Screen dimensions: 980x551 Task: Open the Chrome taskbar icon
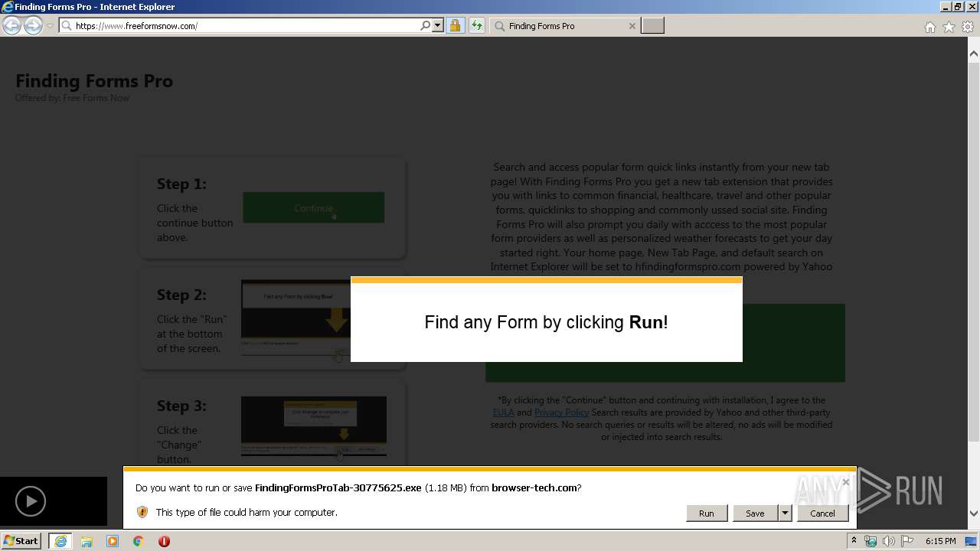tap(138, 541)
